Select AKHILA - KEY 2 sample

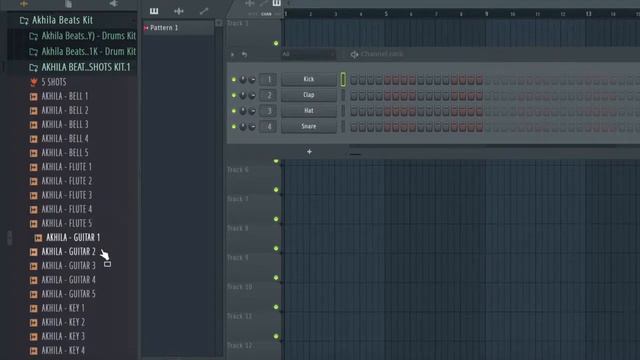click(63, 322)
